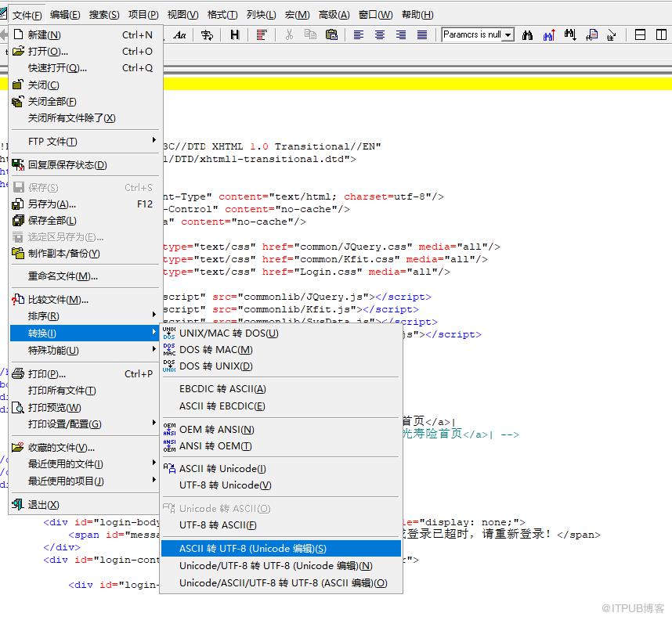Image resolution: width=672 pixels, height=620 pixels.
Task: Expand the 最近使用的项目(J) submenu
Action: click(x=85, y=481)
